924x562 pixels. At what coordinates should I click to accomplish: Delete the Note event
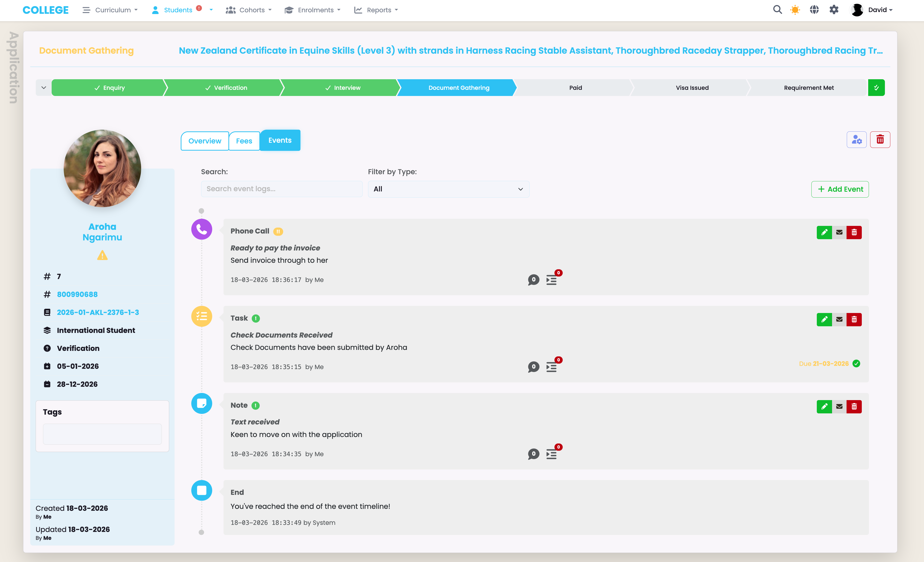(855, 406)
